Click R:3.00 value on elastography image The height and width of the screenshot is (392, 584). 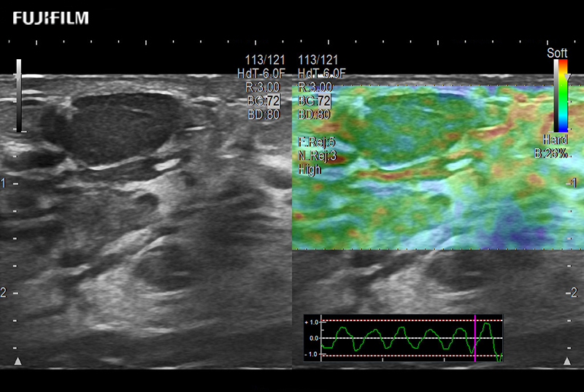coord(315,87)
